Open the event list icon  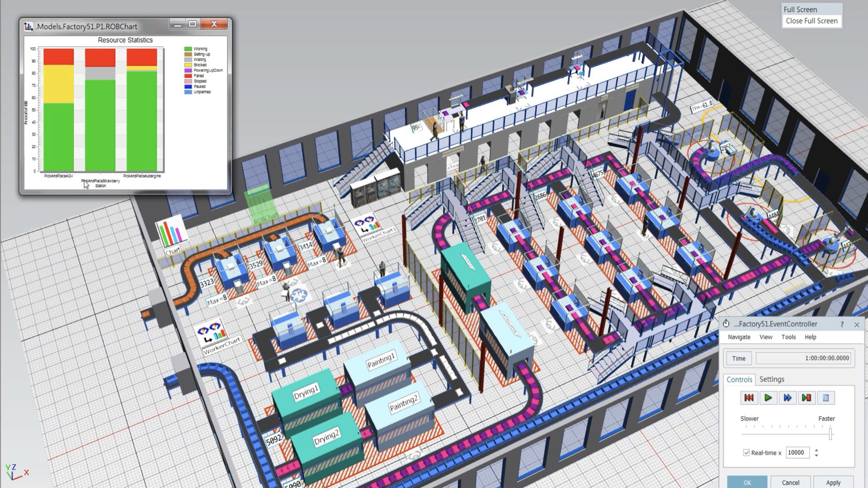(x=826, y=398)
